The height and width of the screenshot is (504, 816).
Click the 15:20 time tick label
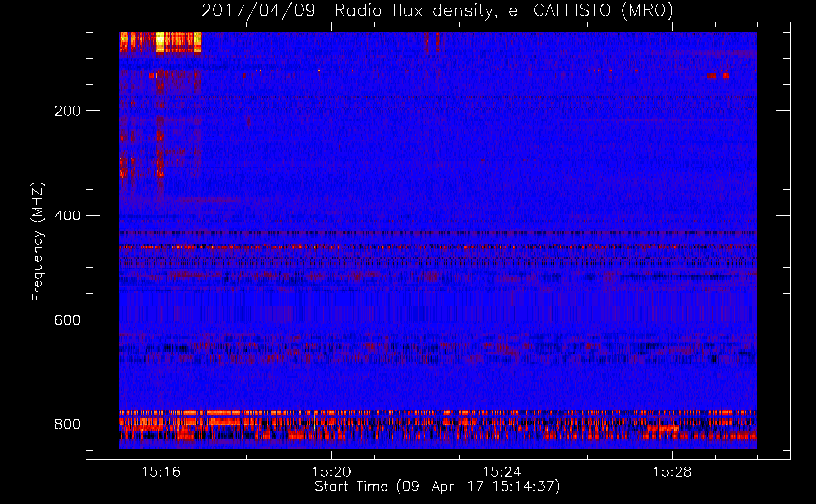pos(331,472)
